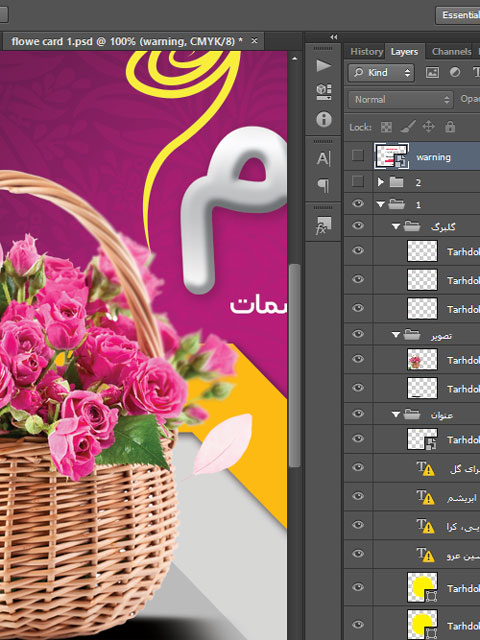The width and height of the screenshot is (480, 640).
Task: Open the 3D panel cube icon
Action: pyautogui.click(x=323, y=92)
